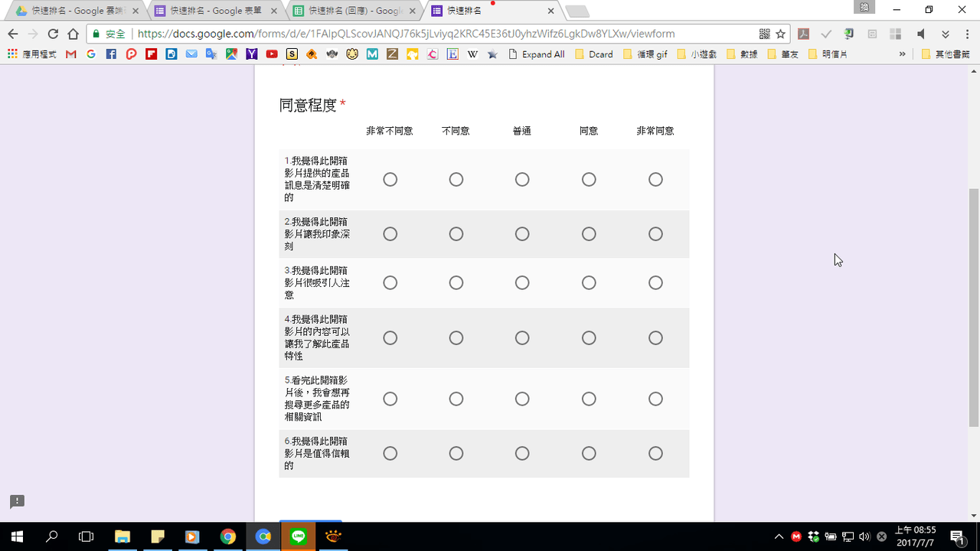
Task: Open Windows taskbar search
Action: click(x=52, y=536)
